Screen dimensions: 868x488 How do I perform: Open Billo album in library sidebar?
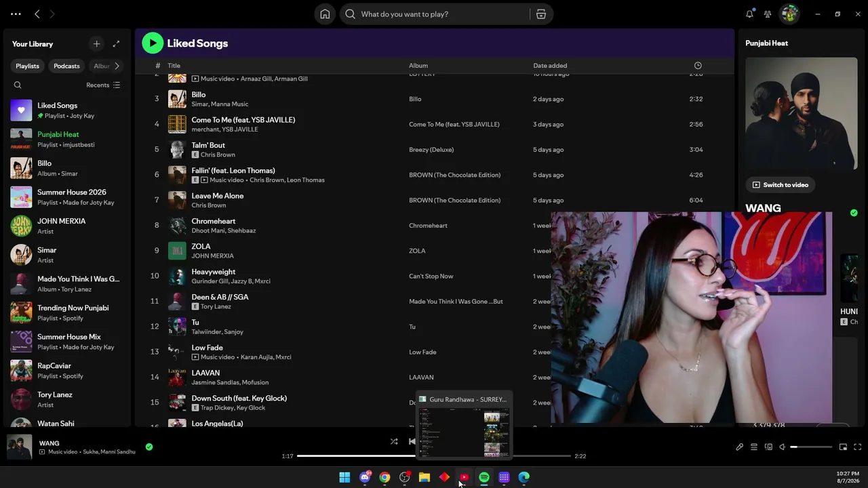point(66,168)
